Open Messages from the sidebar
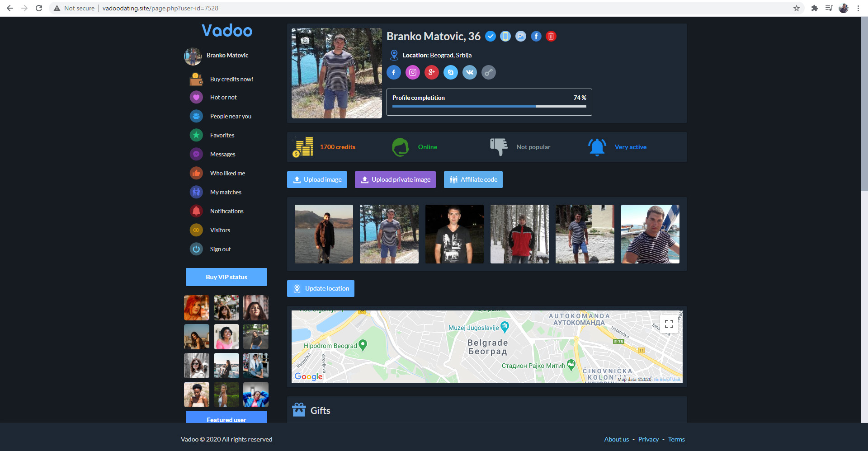The width and height of the screenshot is (868, 451). click(222, 154)
